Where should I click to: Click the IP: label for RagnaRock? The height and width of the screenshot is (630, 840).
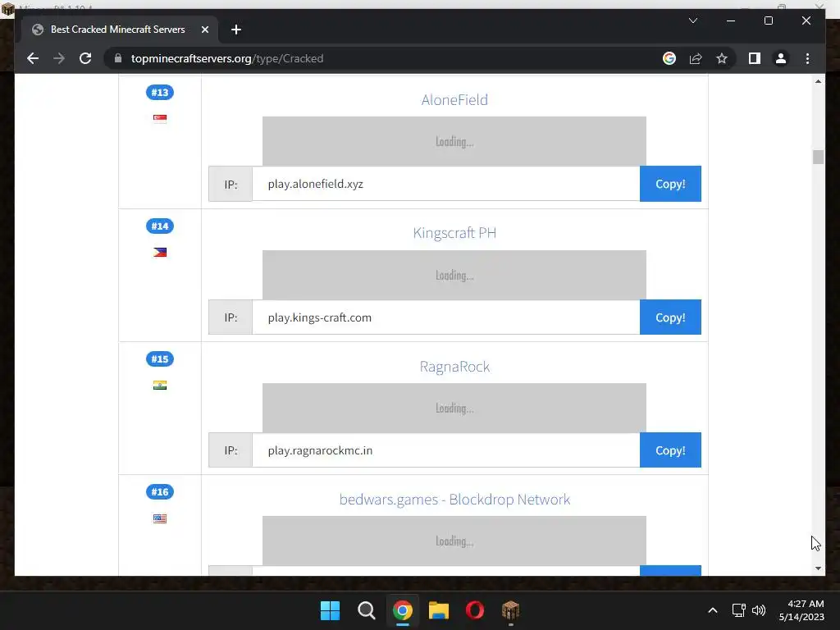point(231,450)
